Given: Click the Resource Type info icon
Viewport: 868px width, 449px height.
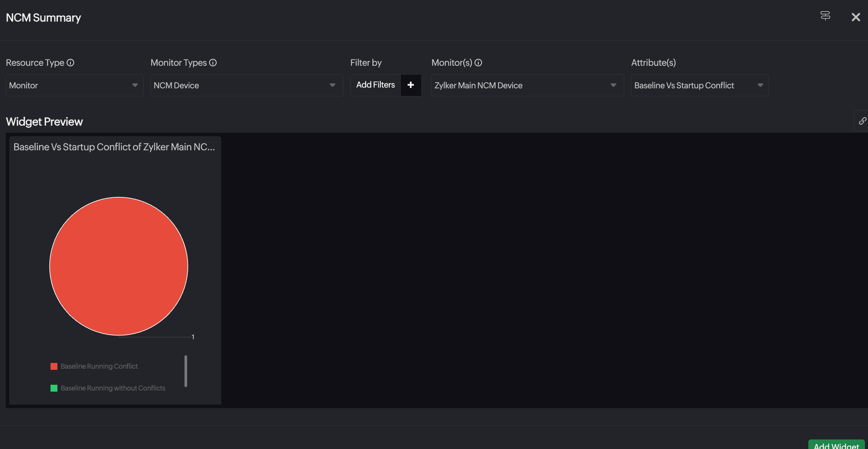Looking at the screenshot, I should click(x=70, y=63).
